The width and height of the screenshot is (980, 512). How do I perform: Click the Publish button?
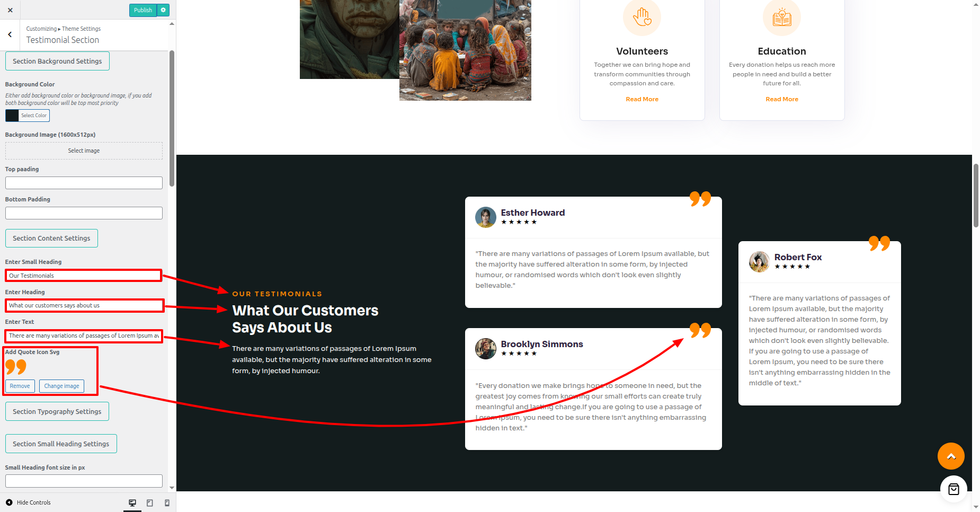(143, 10)
